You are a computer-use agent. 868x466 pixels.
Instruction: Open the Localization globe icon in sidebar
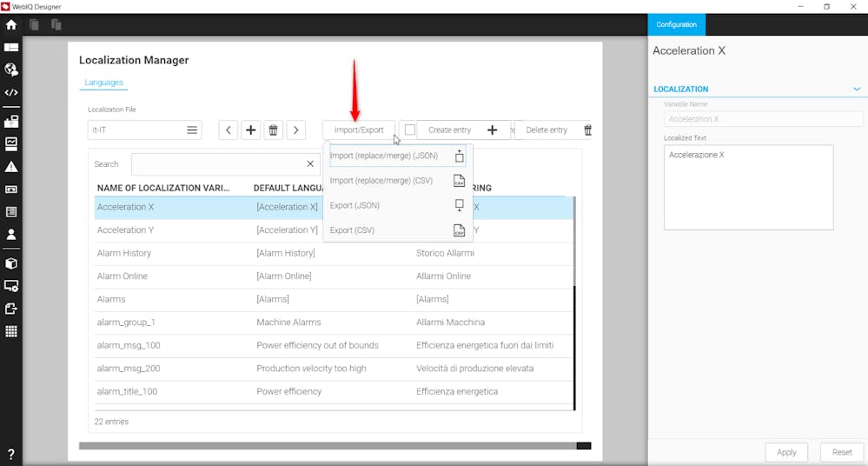(x=11, y=70)
